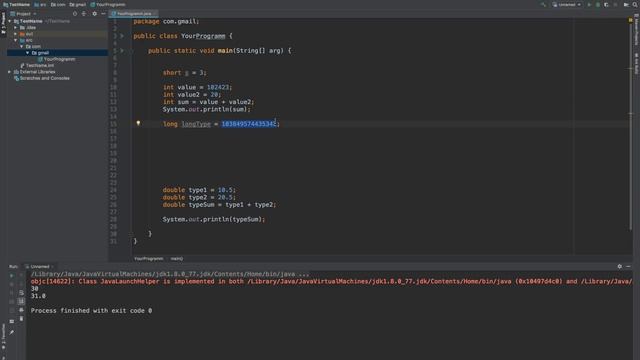Expand the .idea folder in project tree
Viewport: 640px width, 360px height.
tap(16, 27)
